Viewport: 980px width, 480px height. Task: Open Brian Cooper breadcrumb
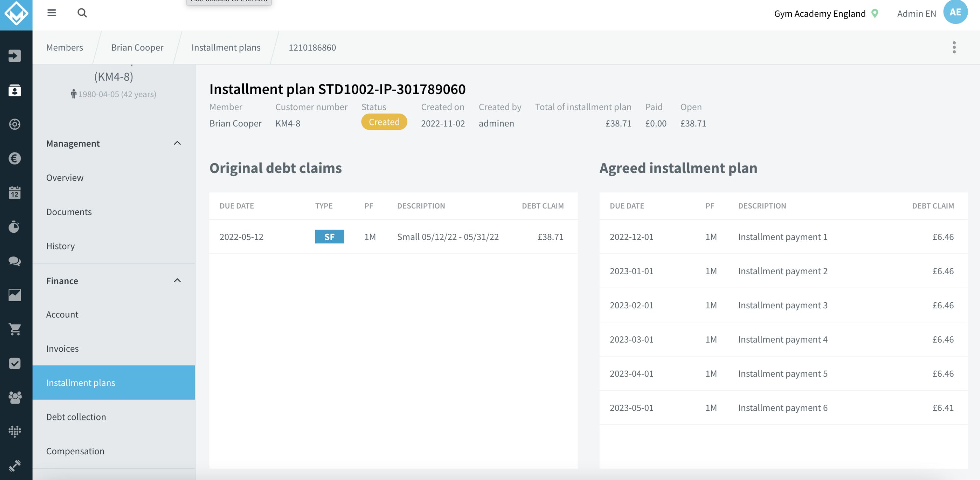(x=137, y=48)
